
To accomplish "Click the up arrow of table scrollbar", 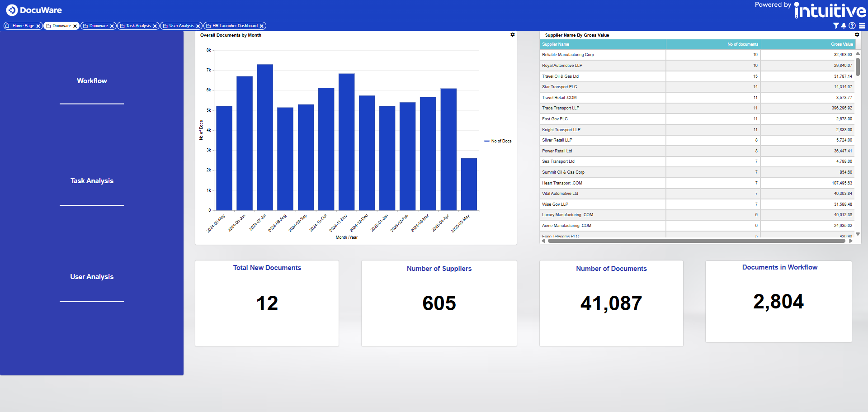I will pyautogui.click(x=858, y=54).
